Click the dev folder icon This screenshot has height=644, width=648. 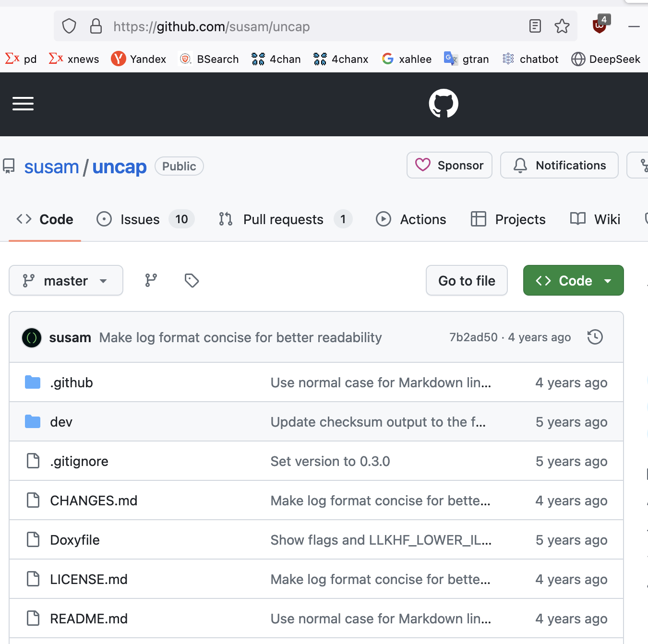coord(33,421)
